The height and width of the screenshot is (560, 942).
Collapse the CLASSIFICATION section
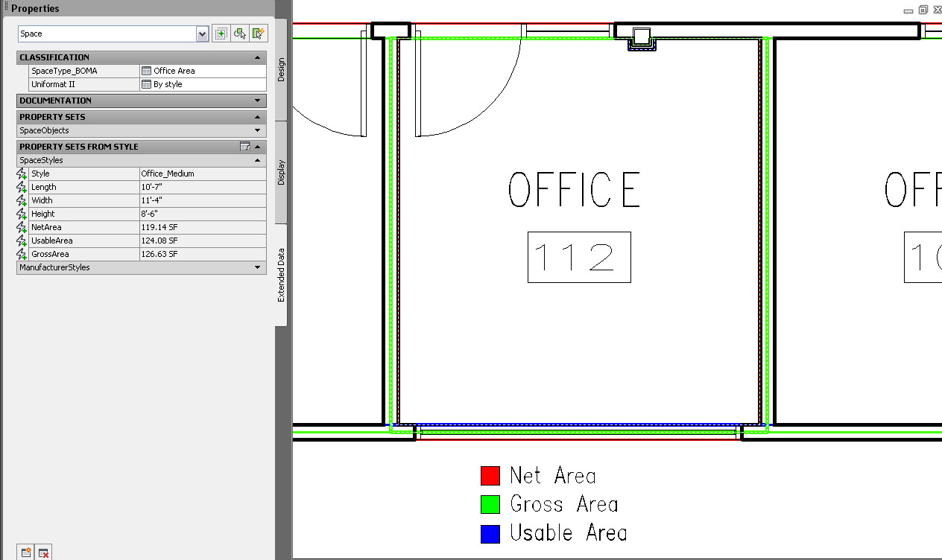[257, 57]
